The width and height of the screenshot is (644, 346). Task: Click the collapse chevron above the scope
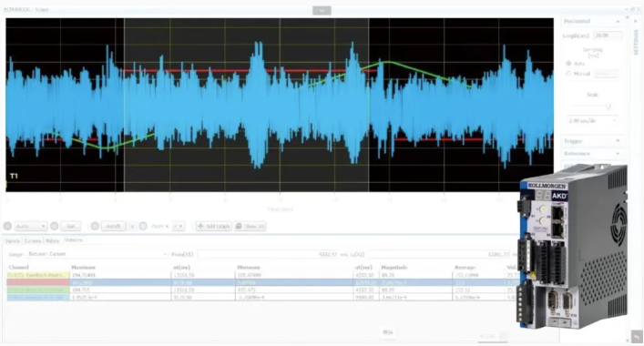pyautogui.click(x=322, y=10)
